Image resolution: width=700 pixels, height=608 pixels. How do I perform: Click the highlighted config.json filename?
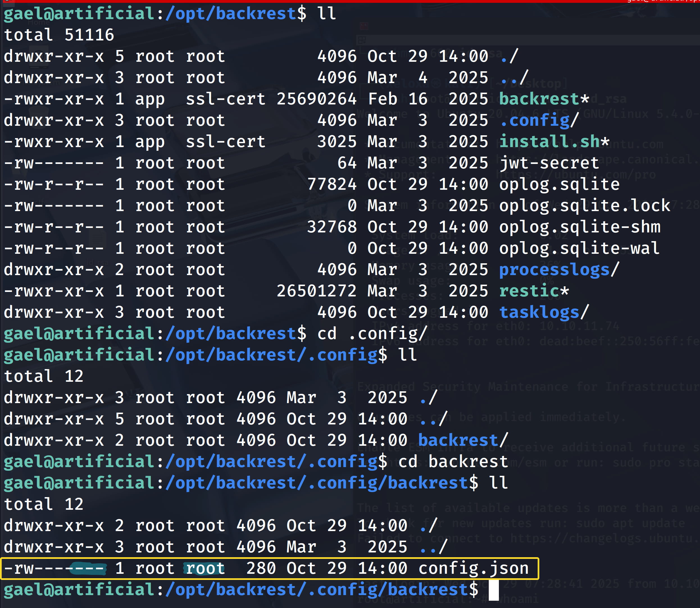pos(473,568)
